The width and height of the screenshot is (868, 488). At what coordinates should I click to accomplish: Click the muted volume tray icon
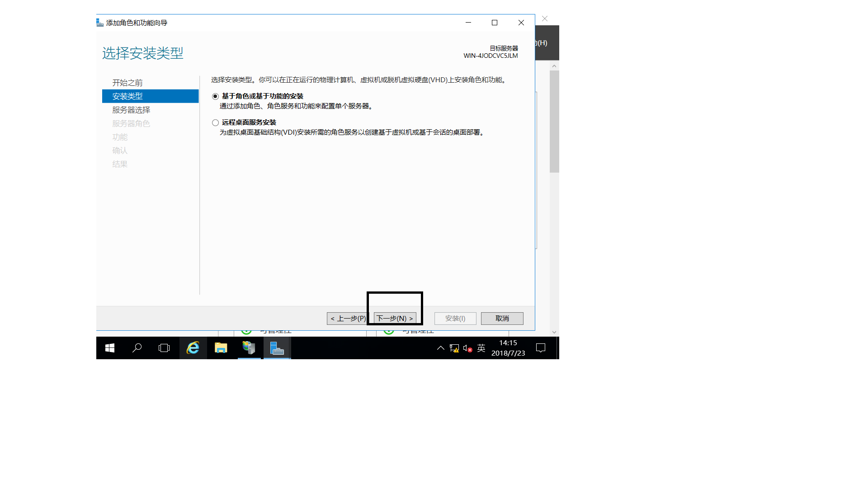tap(467, 348)
